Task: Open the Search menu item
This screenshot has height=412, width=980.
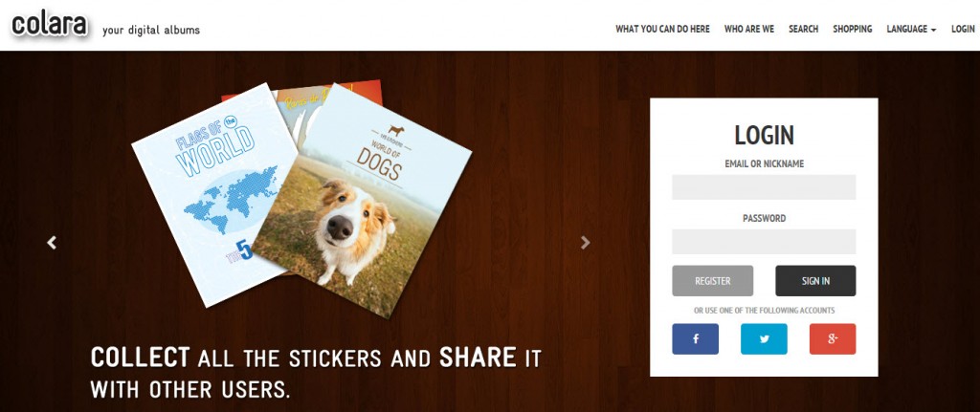Action: (803, 30)
